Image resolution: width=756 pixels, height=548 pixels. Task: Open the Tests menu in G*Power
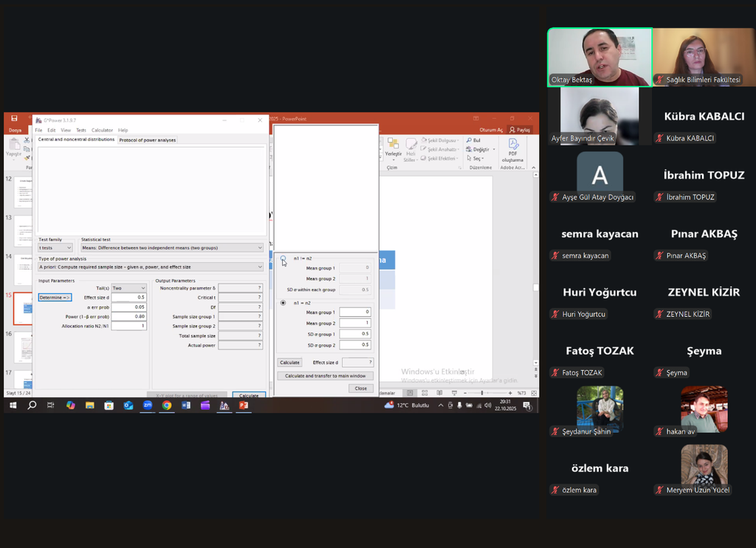tap(81, 130)
